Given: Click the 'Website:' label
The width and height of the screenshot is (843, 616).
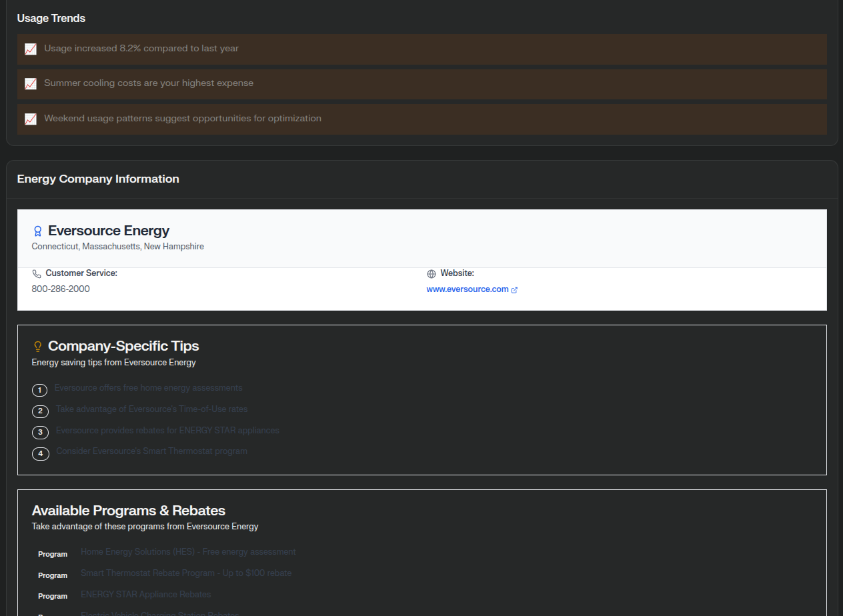Looking at the screenshot, I should 458,273.
